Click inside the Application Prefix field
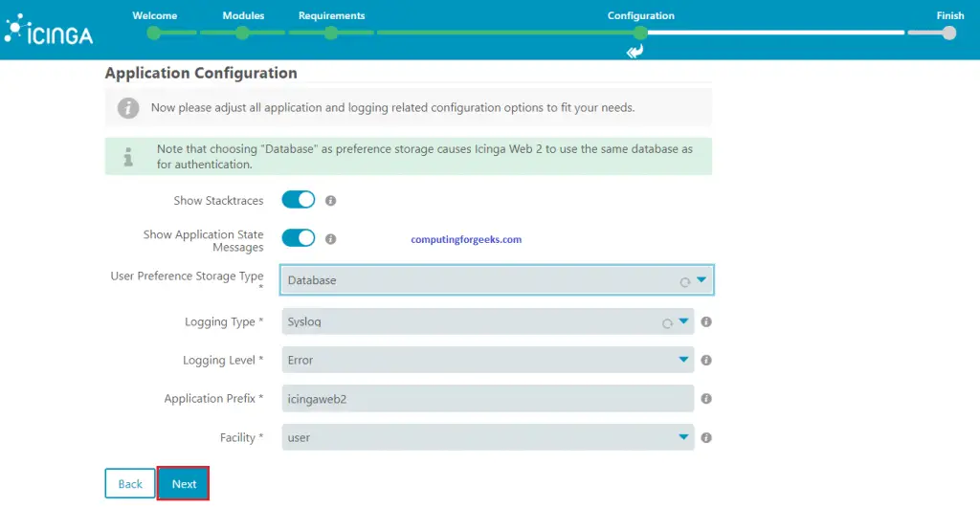The width and height of the screenshot is (980, 508). pyautogui.click(x=487, y=399)
